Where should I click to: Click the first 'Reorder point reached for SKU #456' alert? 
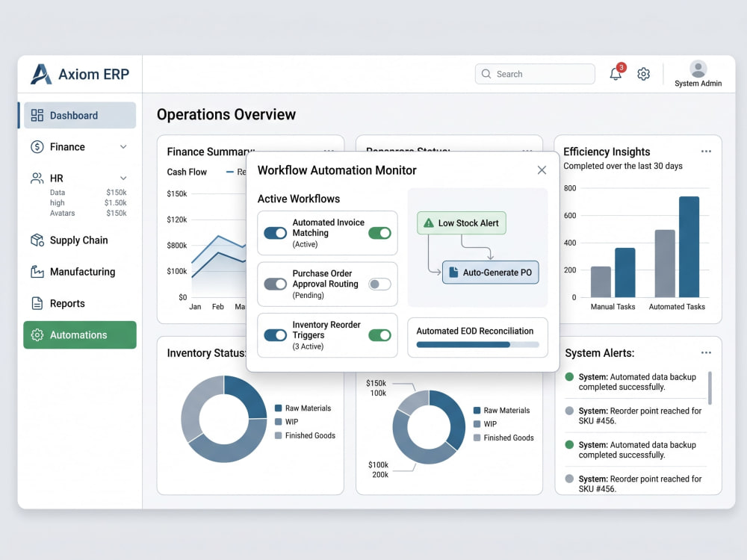[635, 416]
